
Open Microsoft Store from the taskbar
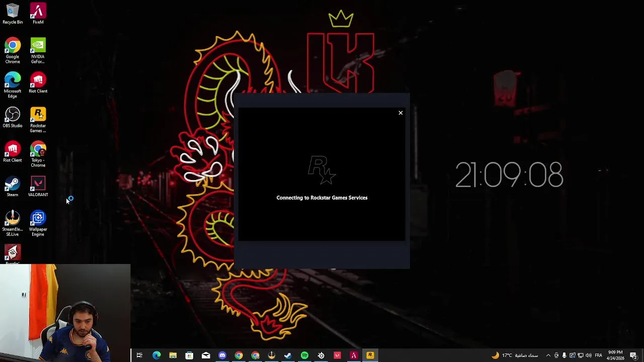pos(189,355)
